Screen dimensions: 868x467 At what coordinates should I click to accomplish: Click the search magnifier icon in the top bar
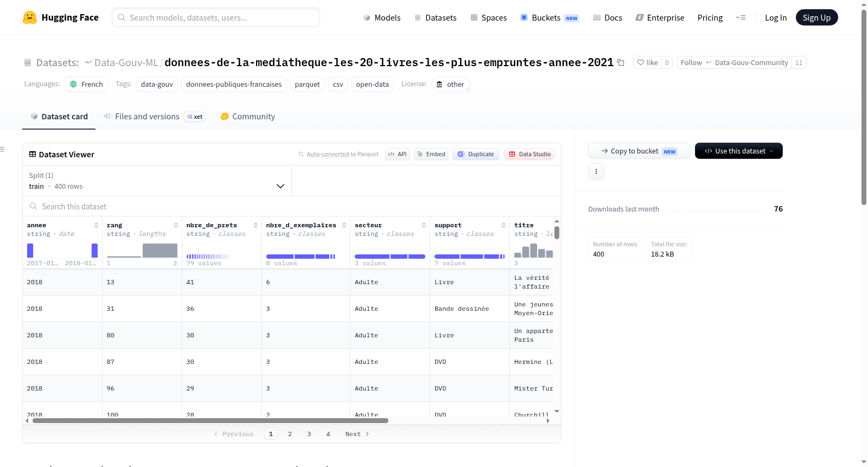tap(122, 17)
